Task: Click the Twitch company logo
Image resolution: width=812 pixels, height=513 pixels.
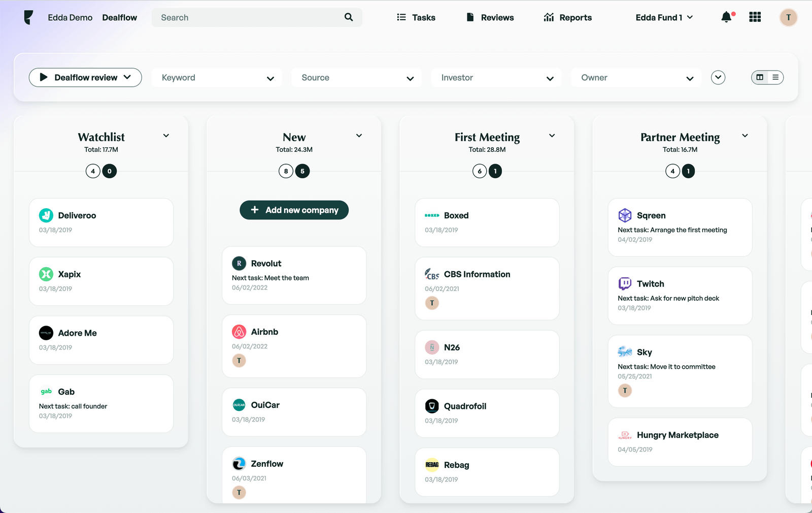Action: tap(625, 283)
